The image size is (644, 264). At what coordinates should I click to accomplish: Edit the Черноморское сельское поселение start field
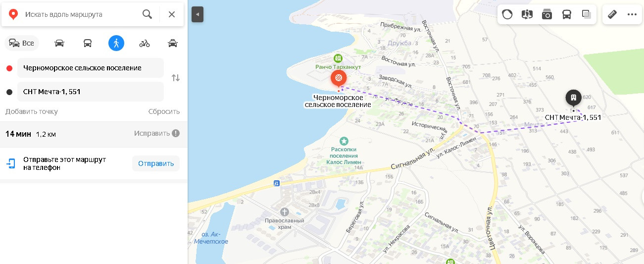coord(91,68)
